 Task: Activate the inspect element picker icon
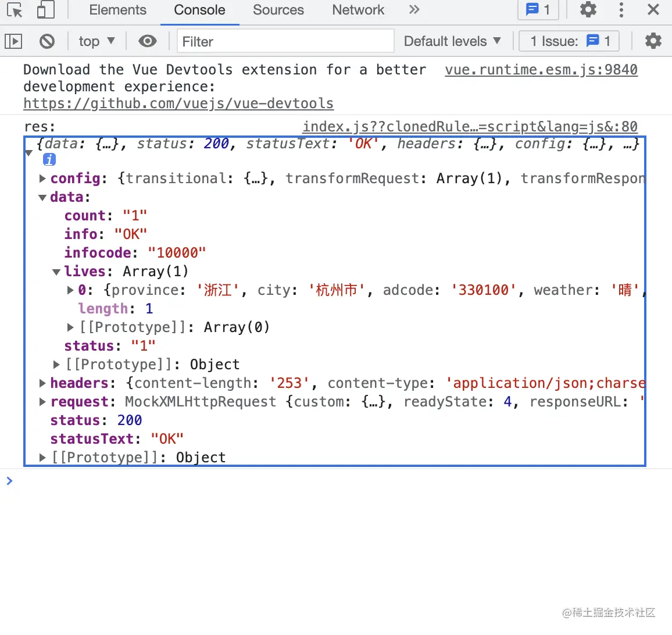(15, 10)
